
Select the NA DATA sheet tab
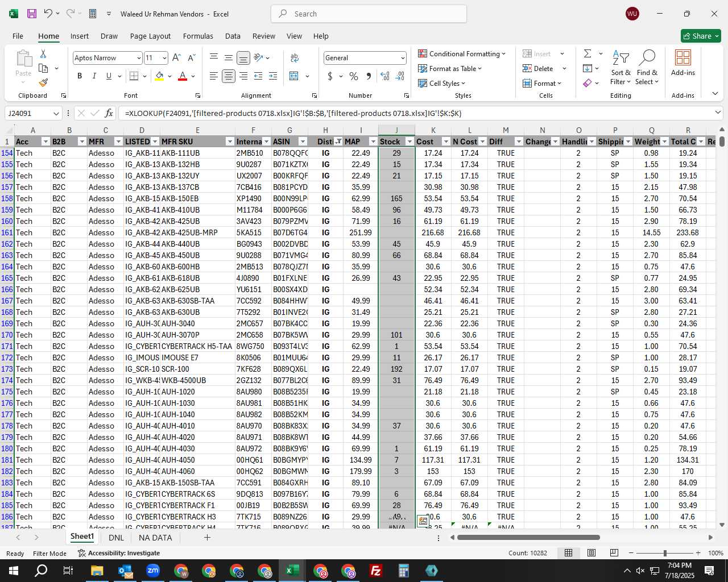point(155,538)
